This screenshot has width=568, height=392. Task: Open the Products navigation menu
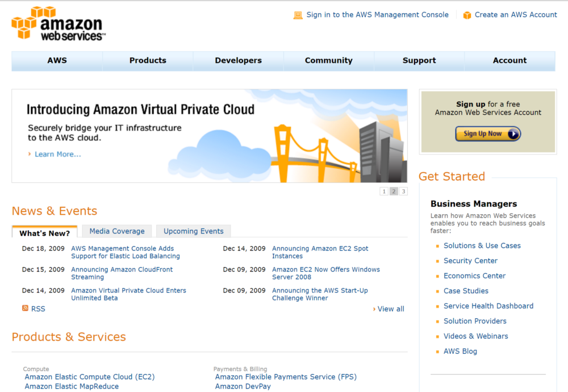point(148,60)
